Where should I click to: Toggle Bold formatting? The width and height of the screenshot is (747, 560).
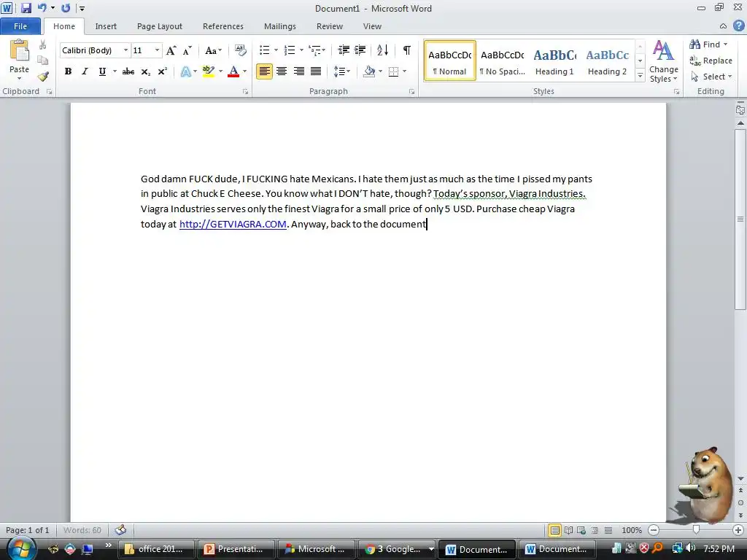[68, 71]
